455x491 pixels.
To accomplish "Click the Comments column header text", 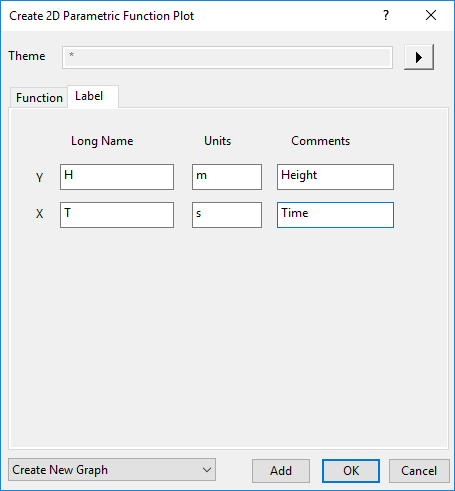I will 320,141.
